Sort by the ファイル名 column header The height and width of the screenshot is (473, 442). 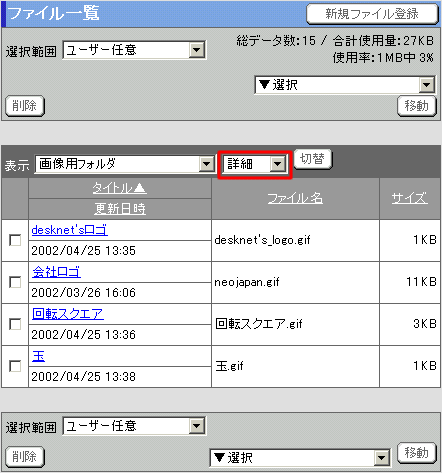295,198
